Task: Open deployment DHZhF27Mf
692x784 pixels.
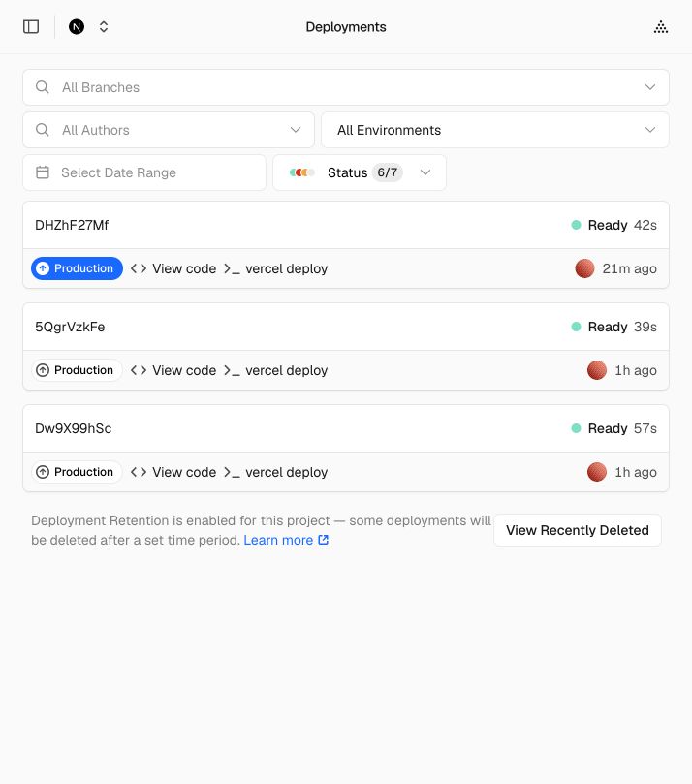Action: [72, 225]
